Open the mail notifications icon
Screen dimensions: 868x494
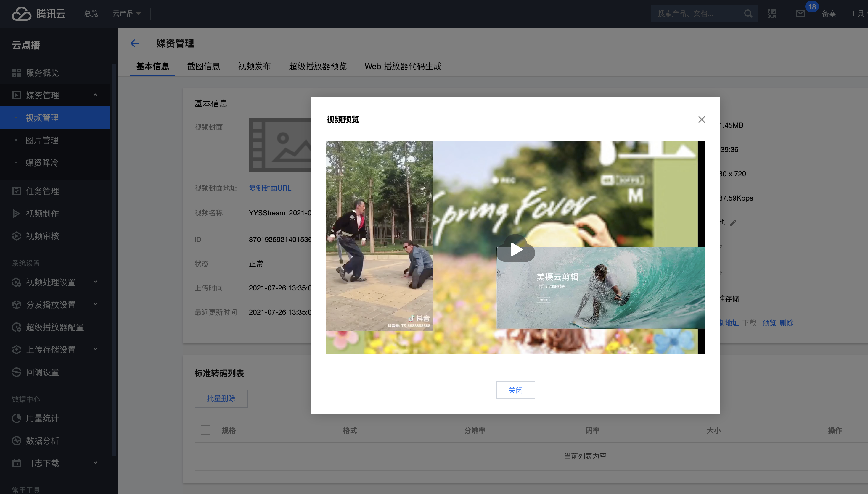pyautogui.click(x=800, y=14)
